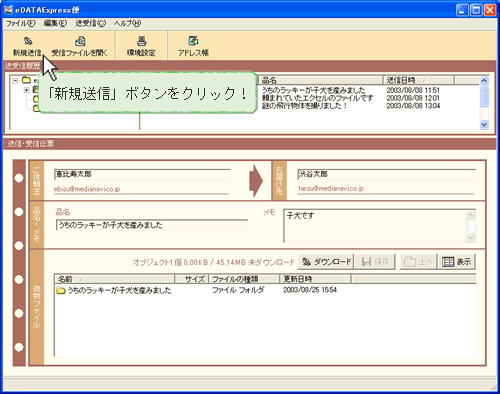The image size is (500, 394).
Task: Click the 上へ up-folder button
Action: click(418, 262)
